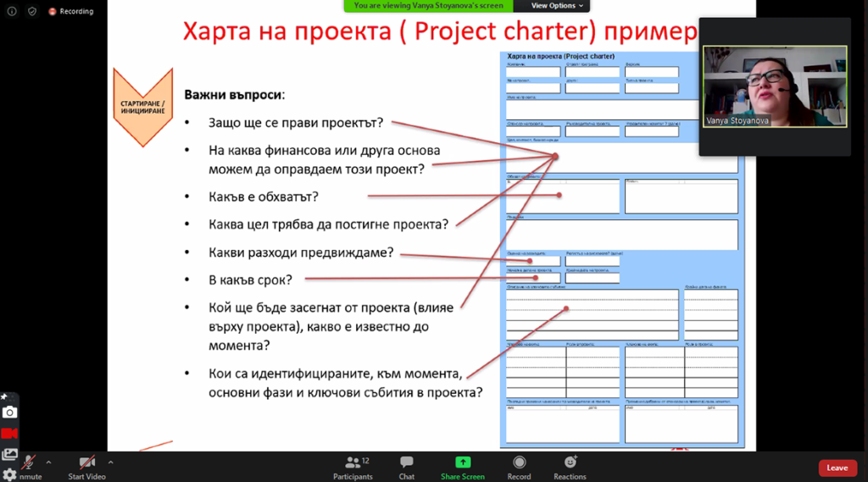Image resolution: width=868 pixels, height=482 pixels.
Task: Open the Reactions menu
Action: 570,468
